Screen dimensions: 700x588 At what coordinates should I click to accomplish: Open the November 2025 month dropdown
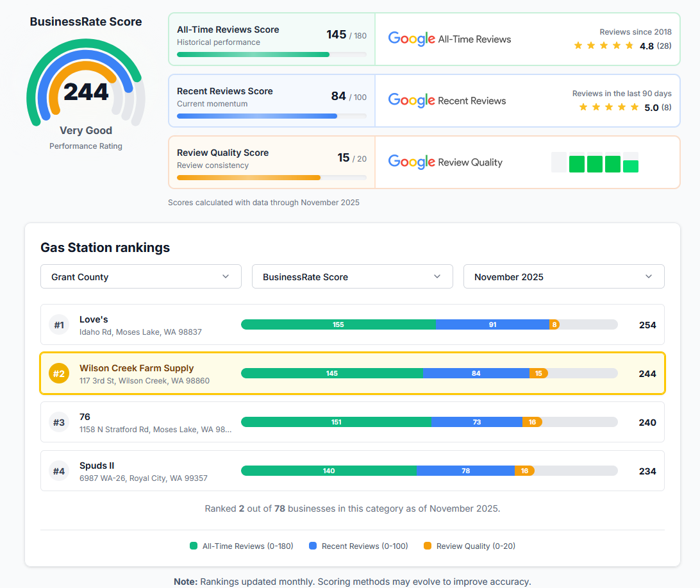[563, 277]
